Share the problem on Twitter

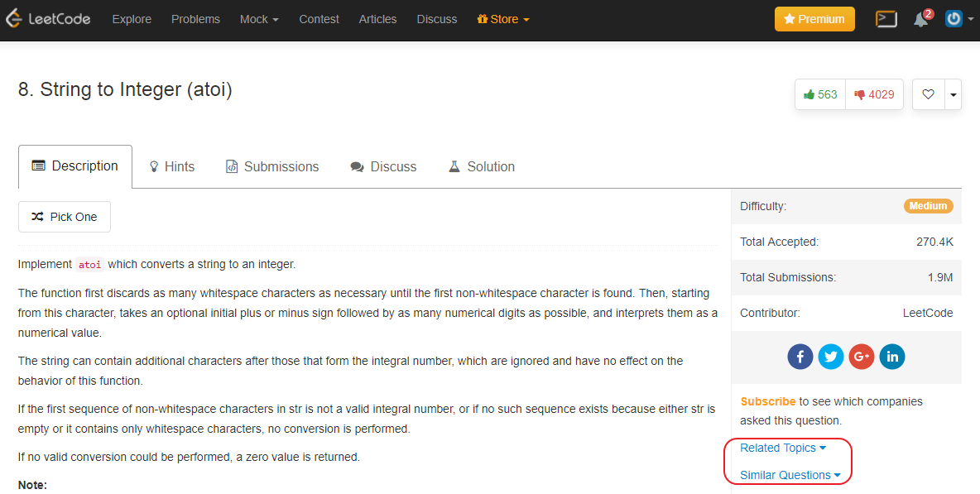click(x=831, y=357)
